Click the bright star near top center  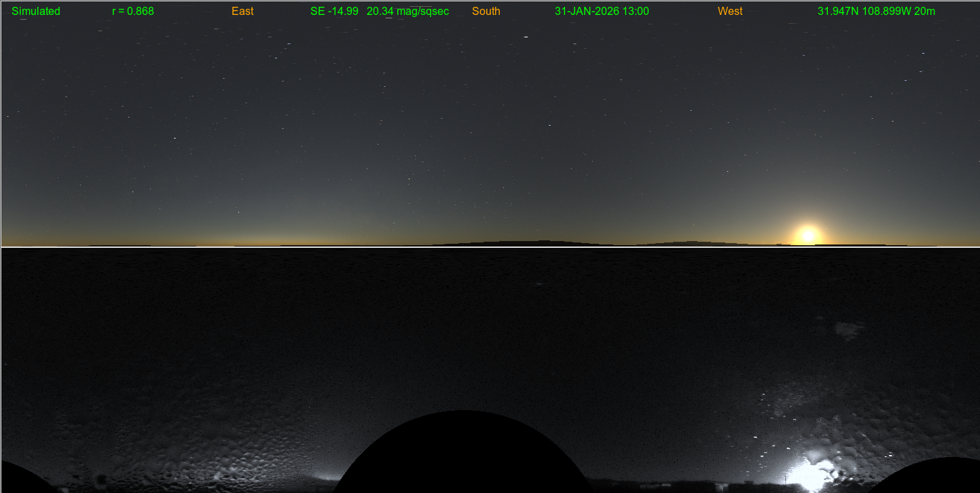(526, 37)
